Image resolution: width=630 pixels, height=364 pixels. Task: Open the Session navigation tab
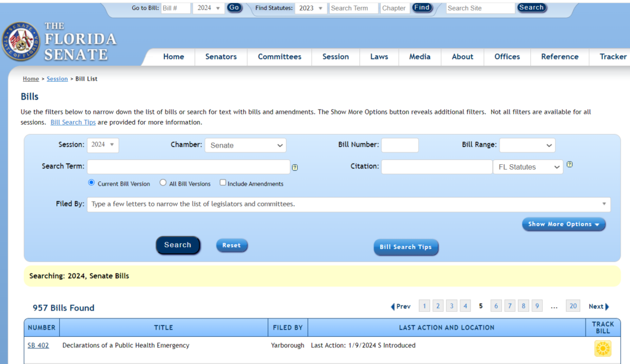coord(335,57)
